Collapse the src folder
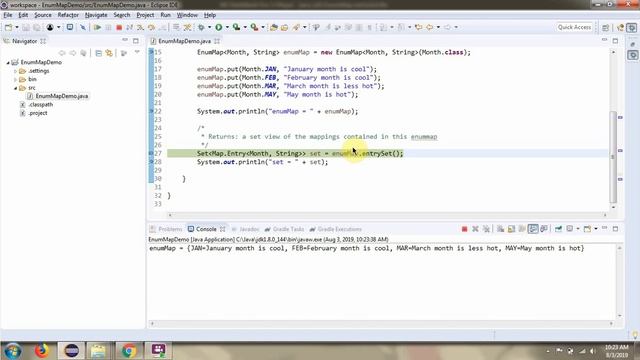 pyautogui.click(x=16, y=88)
